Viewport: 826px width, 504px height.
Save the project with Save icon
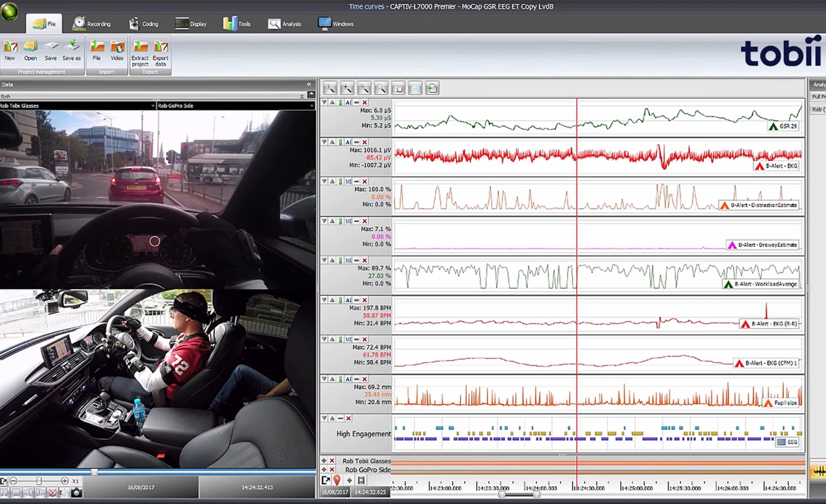tap(50, 51)
